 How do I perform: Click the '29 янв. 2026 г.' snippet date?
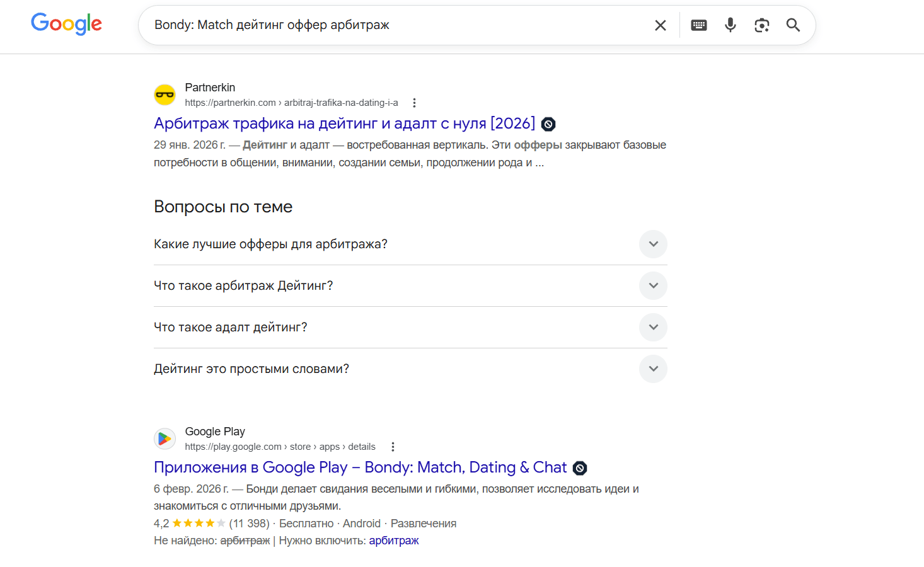tap(190, 145)
